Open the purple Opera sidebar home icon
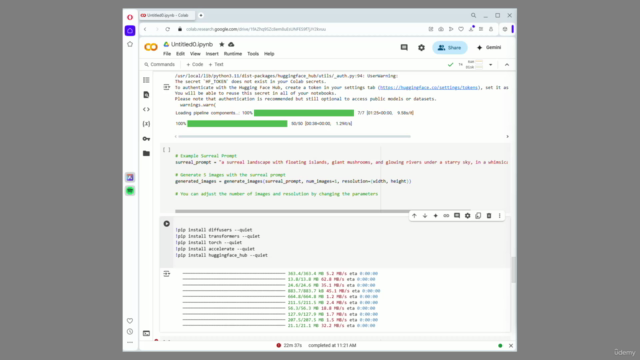The image size is (640, 360). point(130,31)
